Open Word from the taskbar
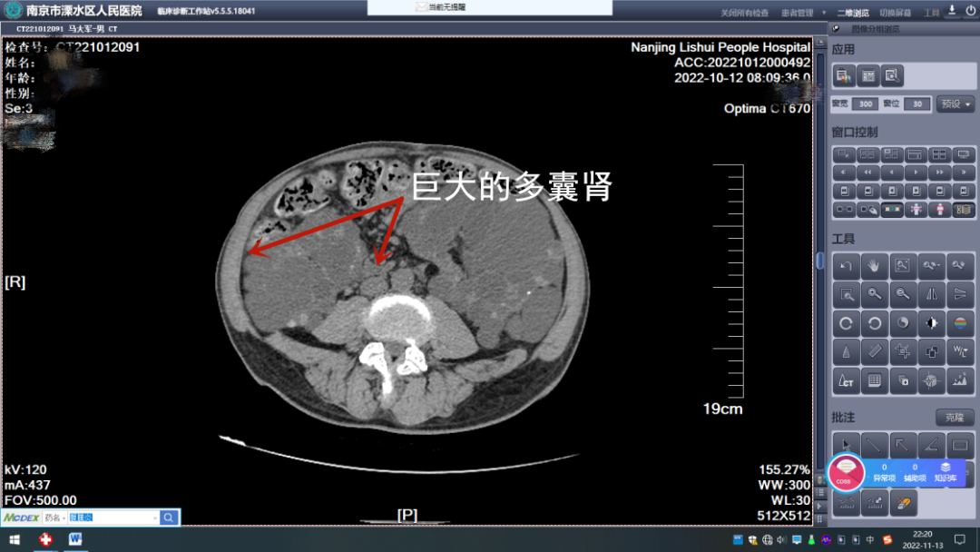980x552 pixels. click(75, 539)
